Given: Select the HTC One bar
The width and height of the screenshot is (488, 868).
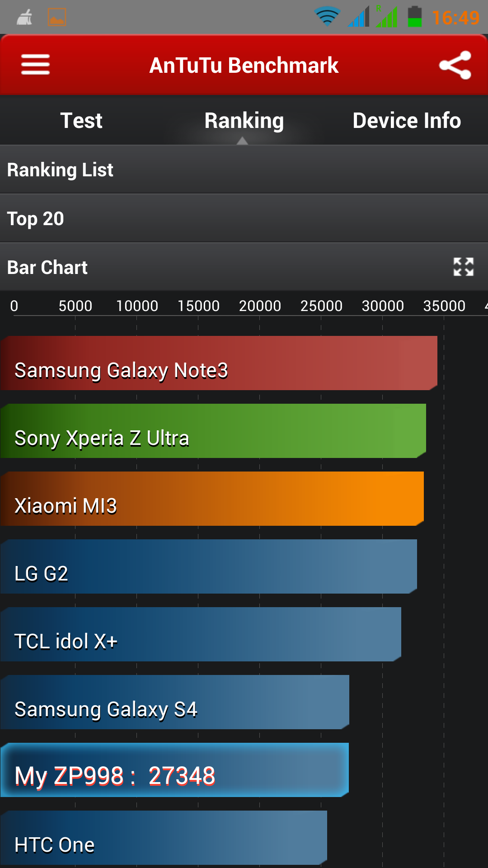Looking at the screenshot, I should tap(164, 838).
